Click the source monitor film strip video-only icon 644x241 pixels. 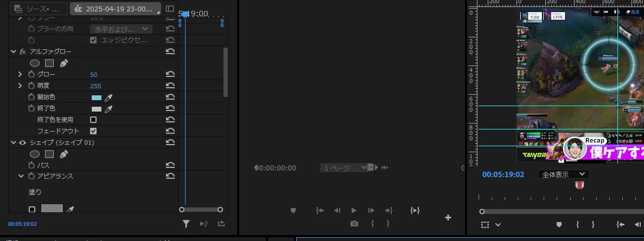click(371, 167)
